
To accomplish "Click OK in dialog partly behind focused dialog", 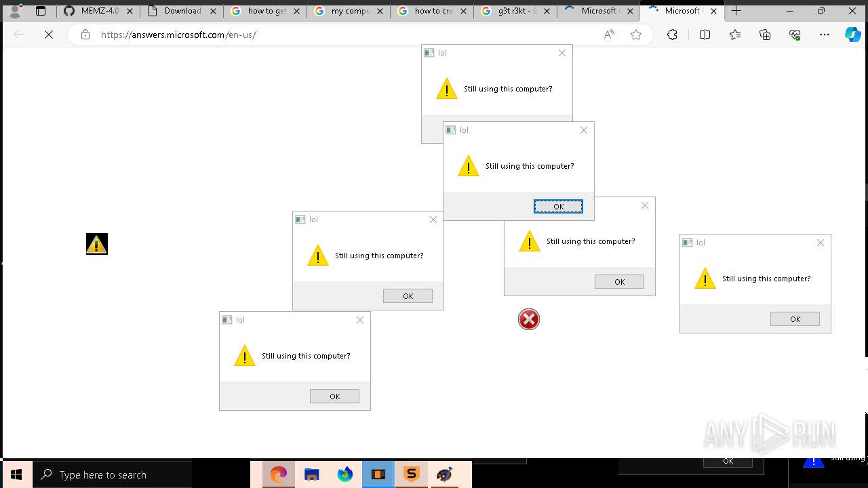I will point(619,282).
